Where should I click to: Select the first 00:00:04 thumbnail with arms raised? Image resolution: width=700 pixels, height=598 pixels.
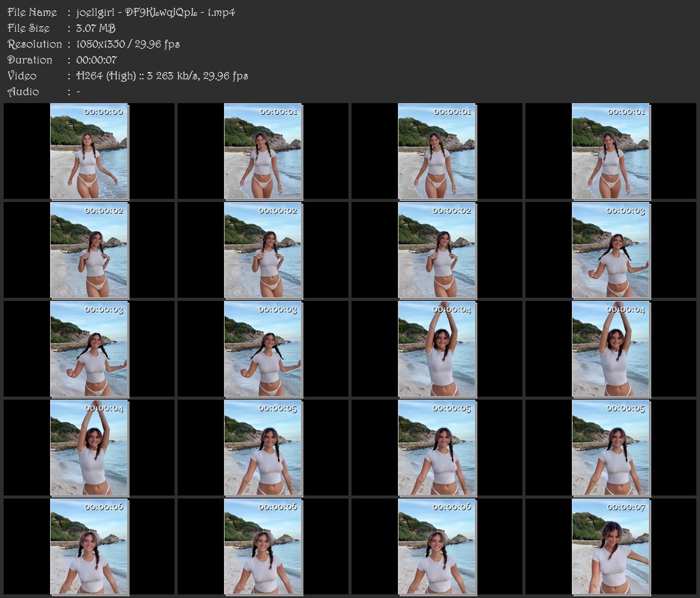coord(437,349)
